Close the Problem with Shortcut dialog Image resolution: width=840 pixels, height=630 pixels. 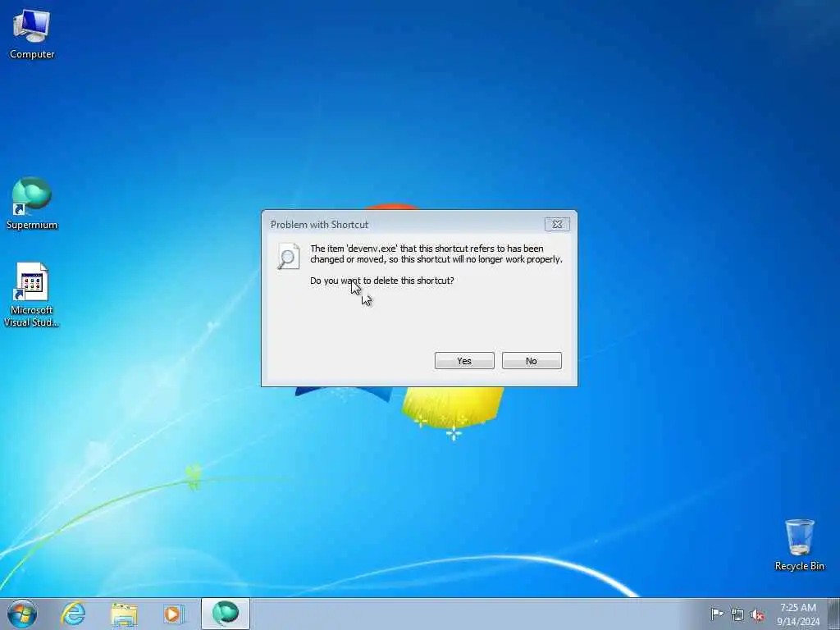pyautogui.click(x=557, y=224)
